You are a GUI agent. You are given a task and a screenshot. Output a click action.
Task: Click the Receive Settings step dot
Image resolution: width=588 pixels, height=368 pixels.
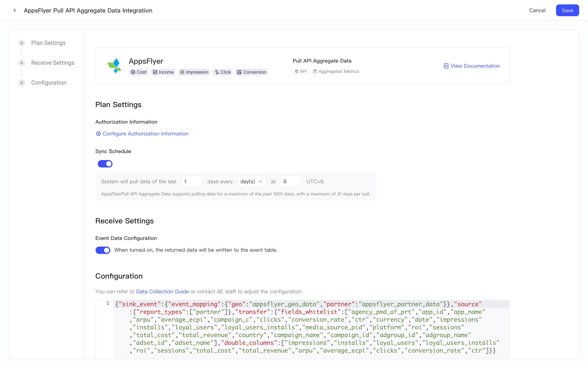22,63
